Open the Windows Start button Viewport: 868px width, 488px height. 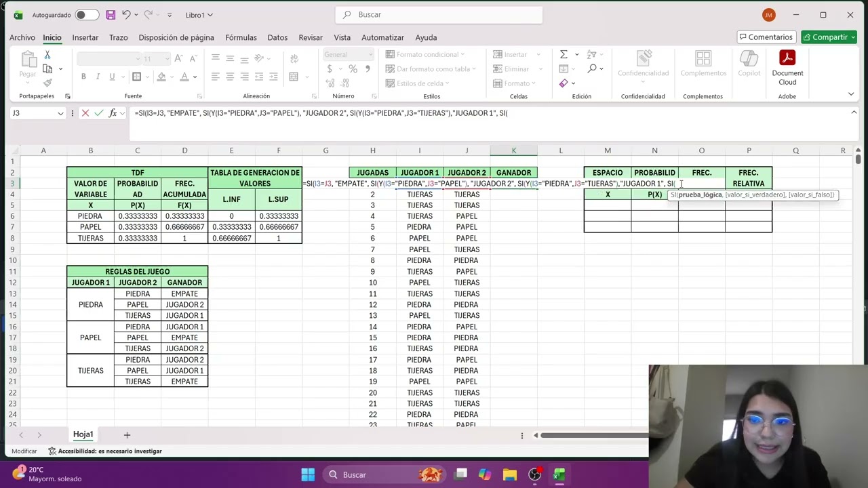308,474
